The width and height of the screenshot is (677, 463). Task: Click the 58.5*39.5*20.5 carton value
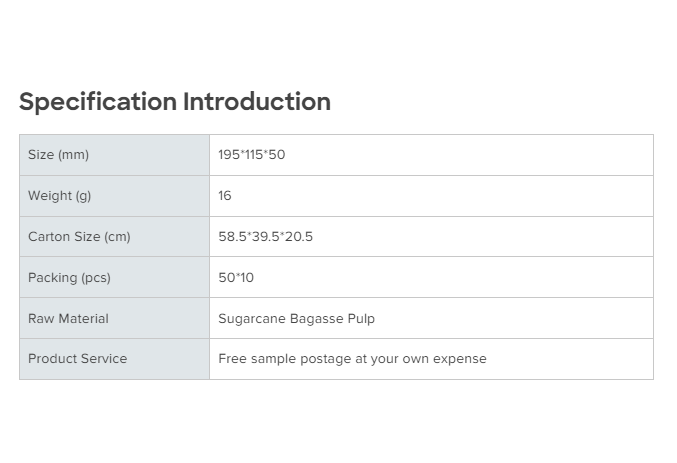tap(265, 237)
